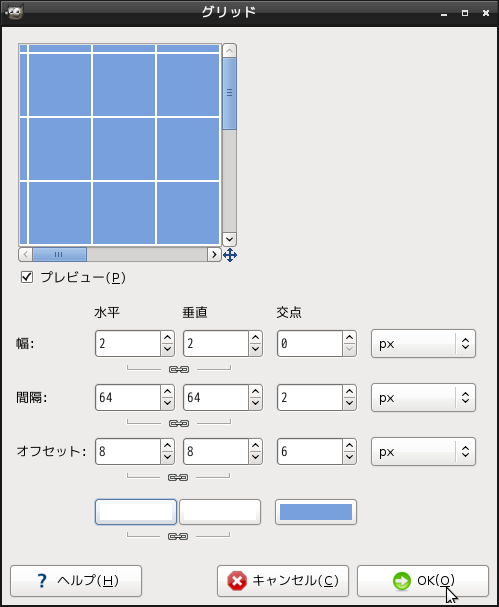Open the 幅 unit px dropdown
The height and width of the screenshot is (607, 499).
pyautogui.click(x=423, y=344)
